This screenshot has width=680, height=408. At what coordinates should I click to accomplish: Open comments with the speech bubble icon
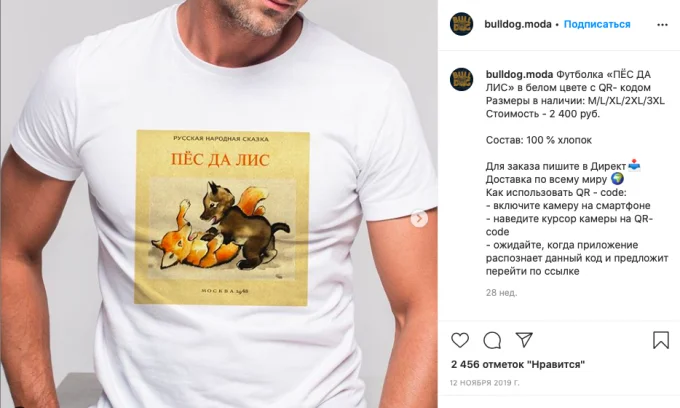point(492,340)
